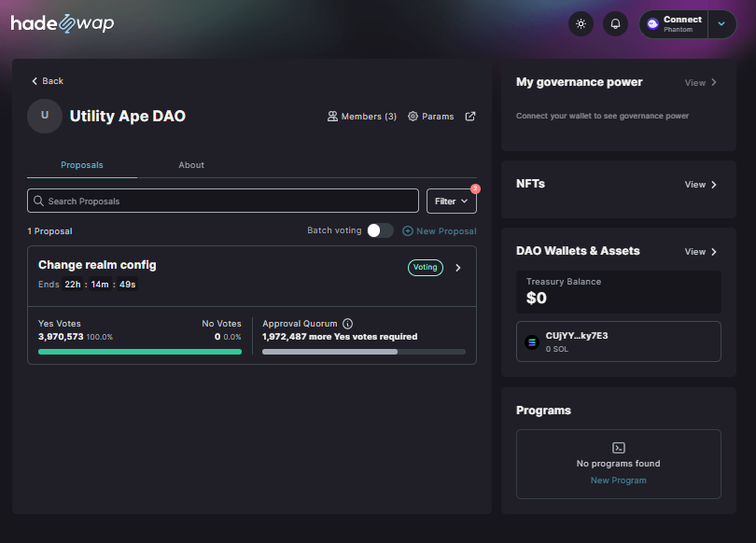Expand proposal with chevron arrow
The image size is (756, 543).
(x=458, y=268)
